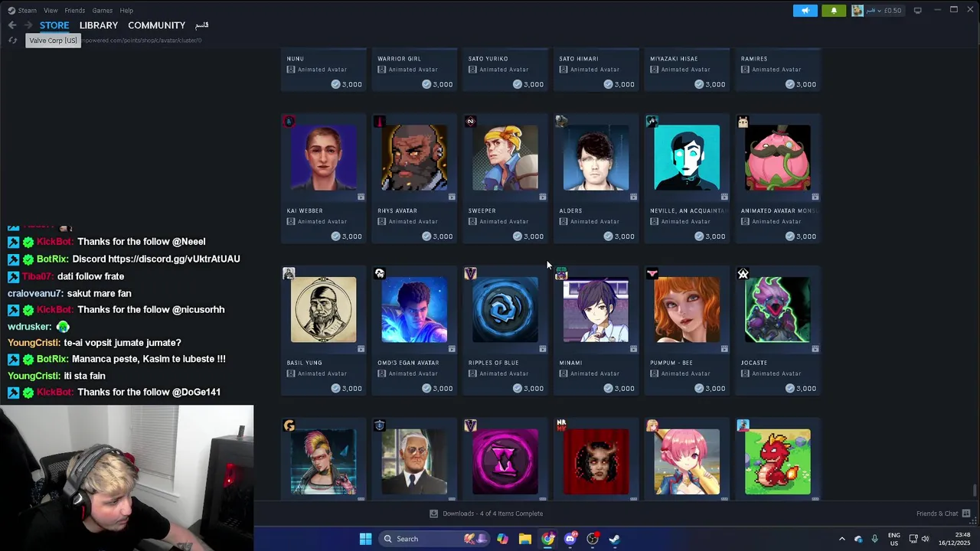Click the game icon above Kai Webber avatar
This screenshot has width=980, height=551.
tap(289, 122)
